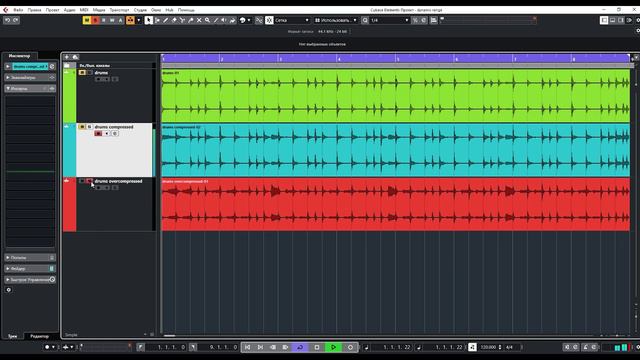Image resolution: width=640 pixels, height=360 pixels.
Task: Select the Range Selection tool
Action: (x=157, y=20)
